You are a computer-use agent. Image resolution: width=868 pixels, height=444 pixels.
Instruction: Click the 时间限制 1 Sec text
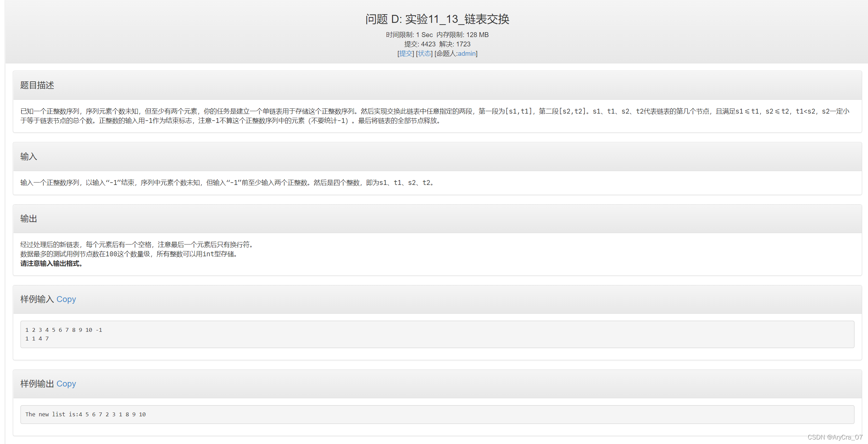pyautogui.click(x=409, y=35)
